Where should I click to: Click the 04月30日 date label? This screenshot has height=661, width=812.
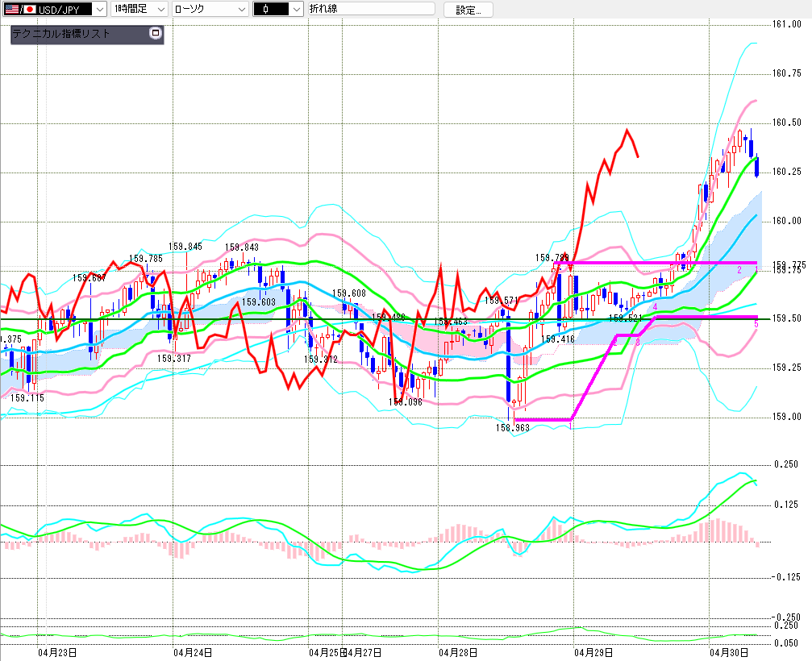[x=729, y=651]
